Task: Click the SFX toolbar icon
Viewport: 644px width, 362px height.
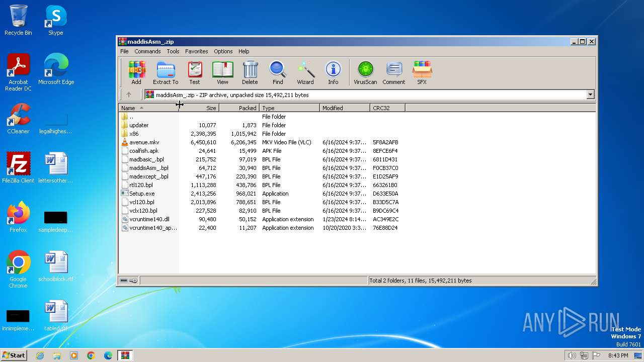Action: tap(422, 72)
